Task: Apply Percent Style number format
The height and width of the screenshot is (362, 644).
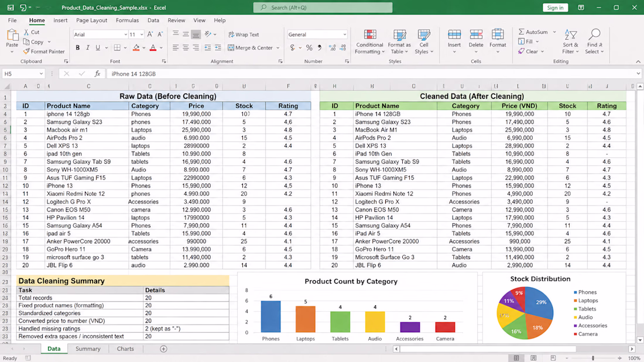Action: coord(309,47)
